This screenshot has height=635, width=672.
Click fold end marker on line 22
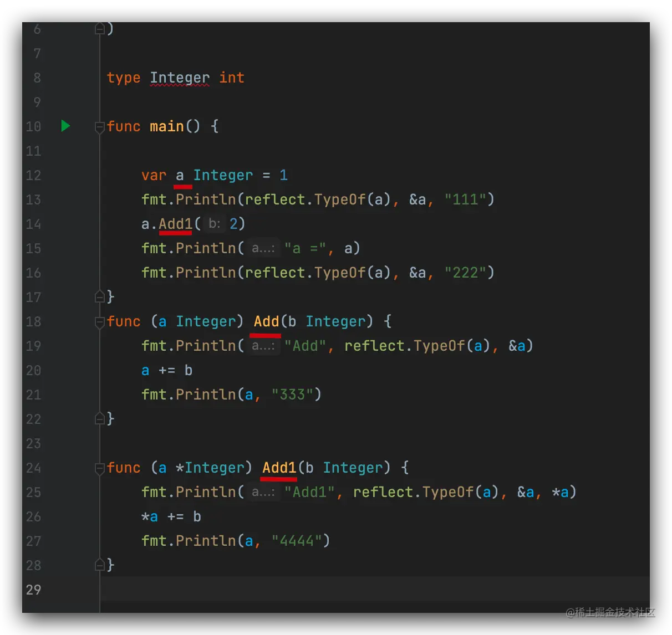(x=100, y=418)
